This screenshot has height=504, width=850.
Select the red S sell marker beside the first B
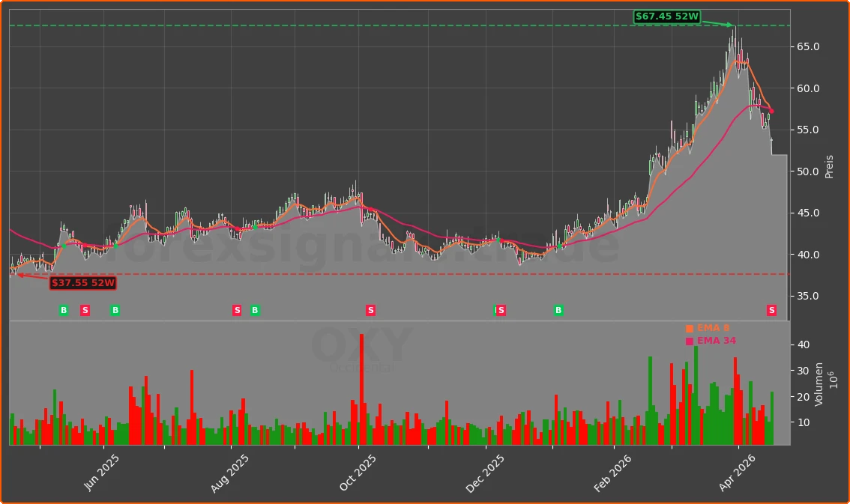pos(85,310)
